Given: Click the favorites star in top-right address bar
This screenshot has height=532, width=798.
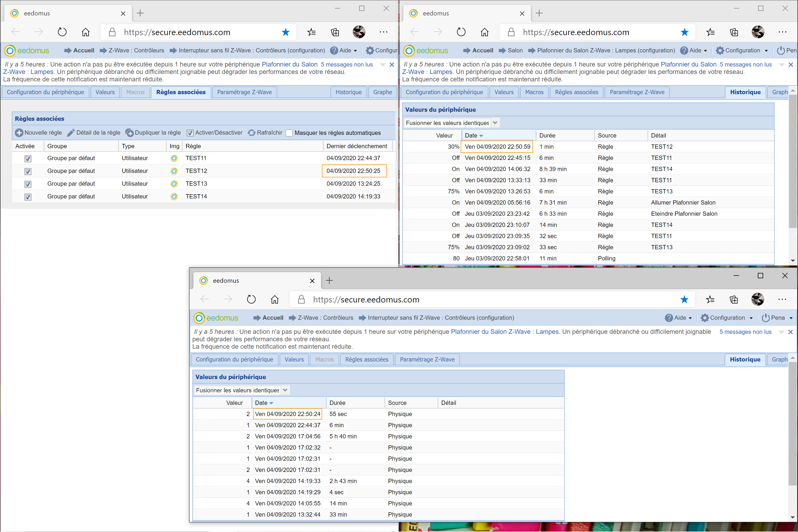Looking at the screenshot, I should pyautogui.click(x=684, y=32).
